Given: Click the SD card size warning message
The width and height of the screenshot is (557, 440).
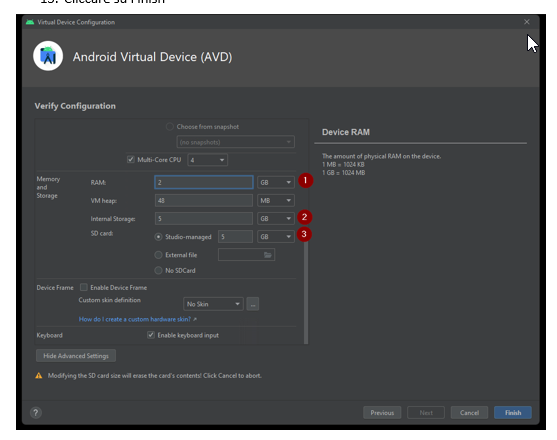Looking at the screenshot, I should click(155, 376).
